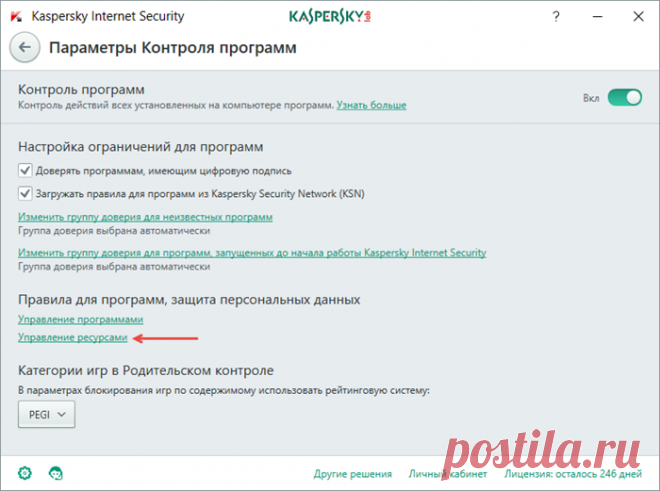This screenshot has height=491, width=660.
Task: Click link for programs started before Kaspersky
Action: coord(252,253)
